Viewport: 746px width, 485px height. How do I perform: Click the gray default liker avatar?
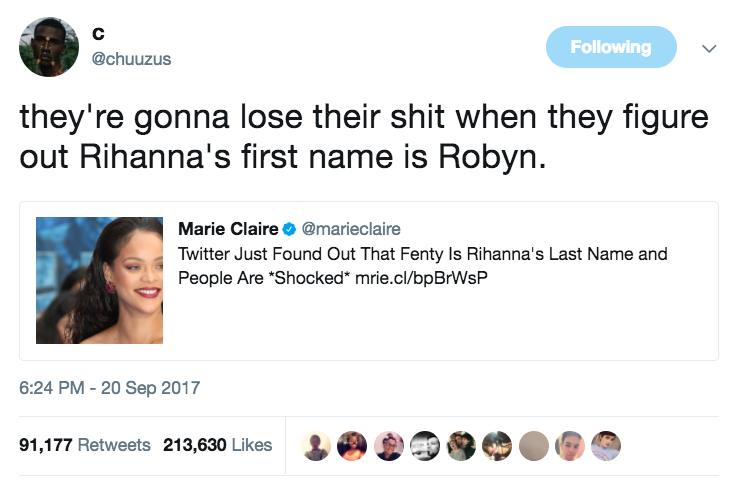point(532,445)
